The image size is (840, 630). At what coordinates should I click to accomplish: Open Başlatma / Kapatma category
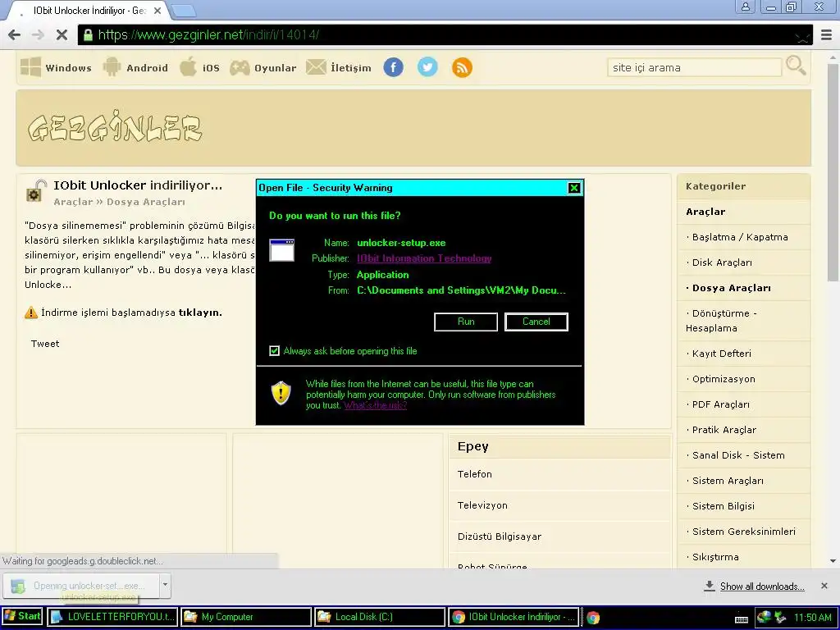coord(740,237)
